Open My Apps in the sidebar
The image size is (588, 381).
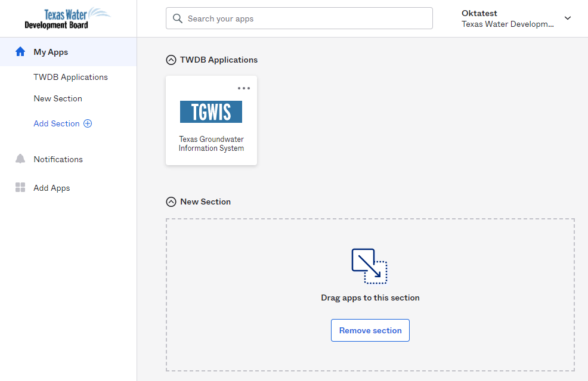point(68,52)
